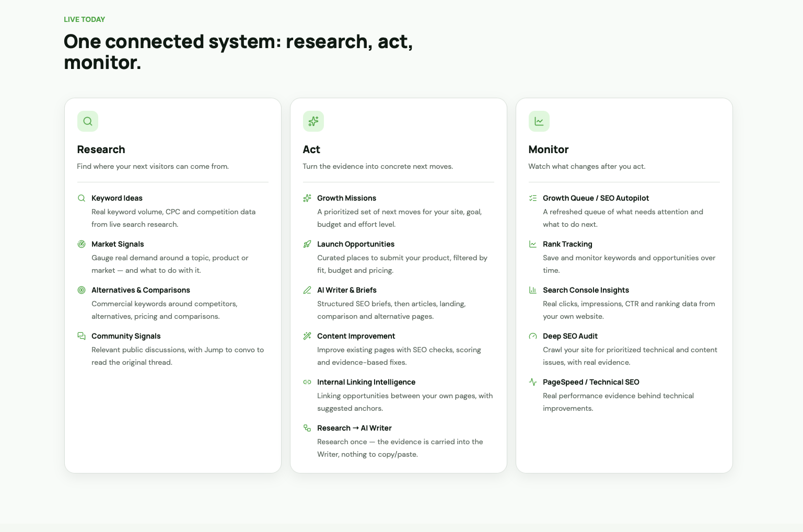Click the workflow icon beside Research → AI Writer
Image resolution: width=803 pixels, height=532 pixels.
pos(307,428)
